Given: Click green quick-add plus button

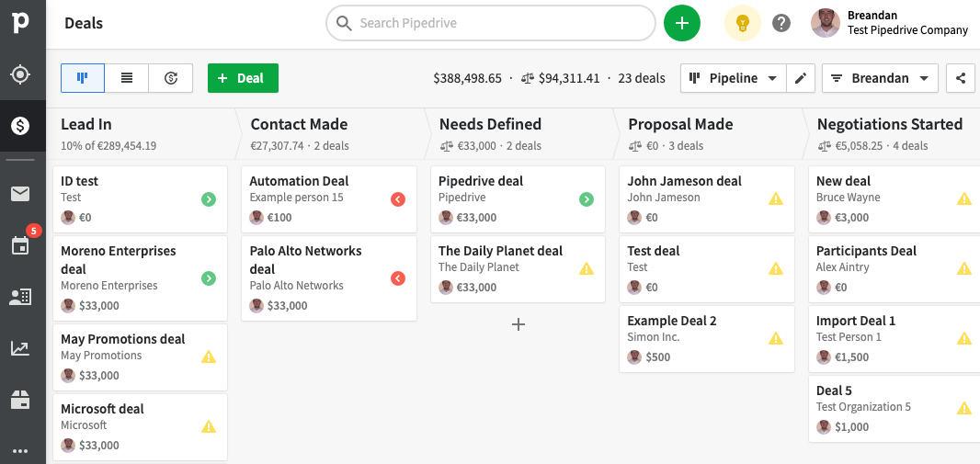Looking at the screenshot, I should click(x=682, y=24).
